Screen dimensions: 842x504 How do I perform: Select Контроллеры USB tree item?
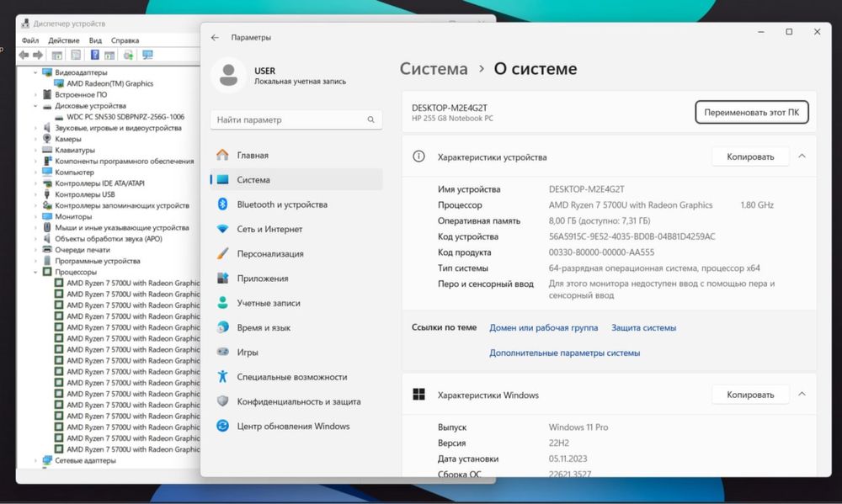pos(85,194)
